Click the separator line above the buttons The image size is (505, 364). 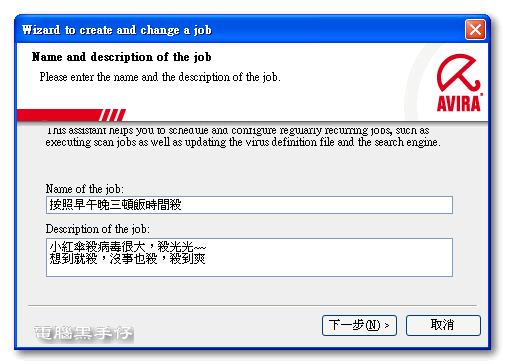(x=252, y=305)
